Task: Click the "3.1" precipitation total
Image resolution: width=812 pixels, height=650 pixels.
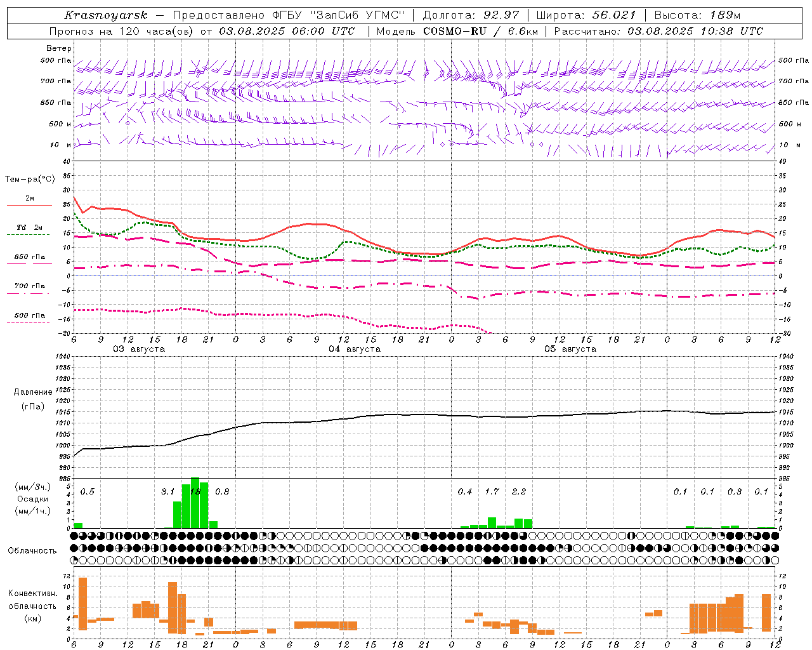Action: click(x=167, y=491)
